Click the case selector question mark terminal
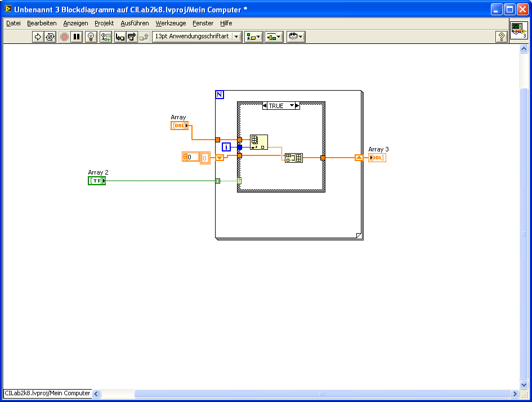Screen dimensions: 532x402 point(239,181)
